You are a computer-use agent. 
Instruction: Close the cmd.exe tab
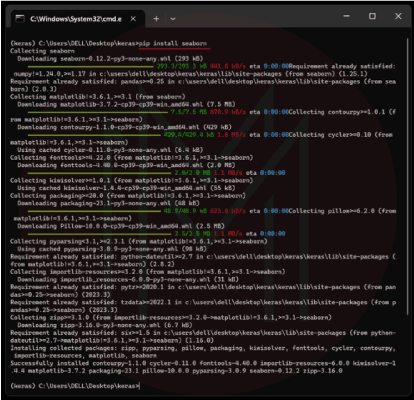[133, 19]
